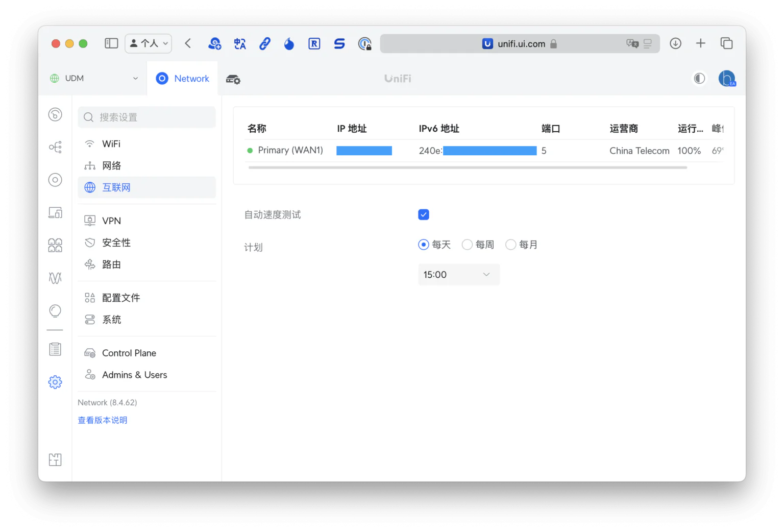Open the topology view icon
Screen dimensions: 784x532
(x=55, y=147)
